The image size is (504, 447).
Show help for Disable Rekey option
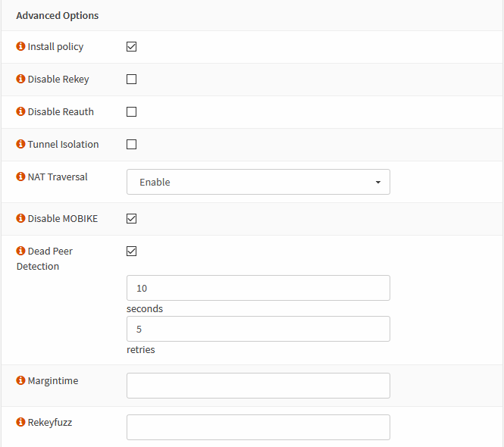coord(20,79)
